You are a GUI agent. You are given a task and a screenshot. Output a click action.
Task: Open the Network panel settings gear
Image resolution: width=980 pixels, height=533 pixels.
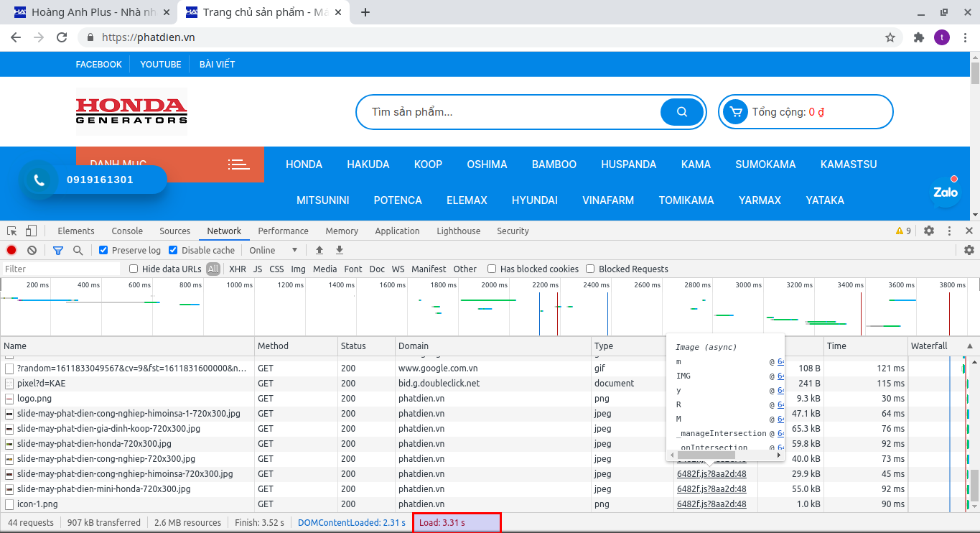click(969, 250)
